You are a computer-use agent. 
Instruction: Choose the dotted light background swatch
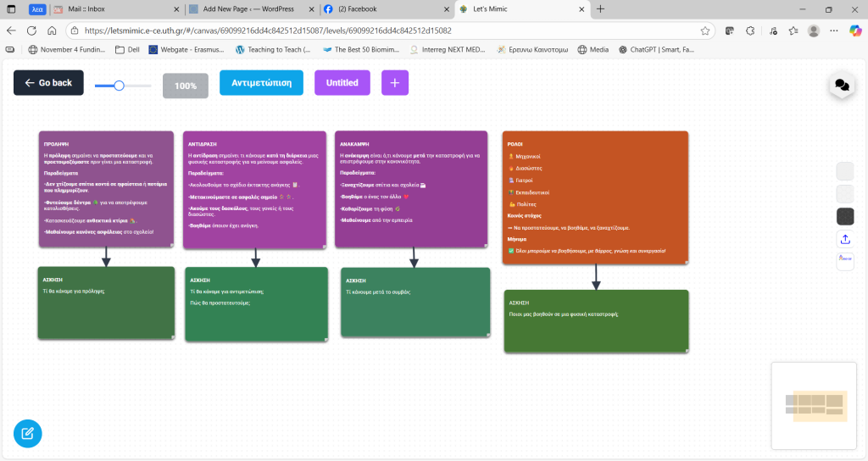click(x=845, y=194)
